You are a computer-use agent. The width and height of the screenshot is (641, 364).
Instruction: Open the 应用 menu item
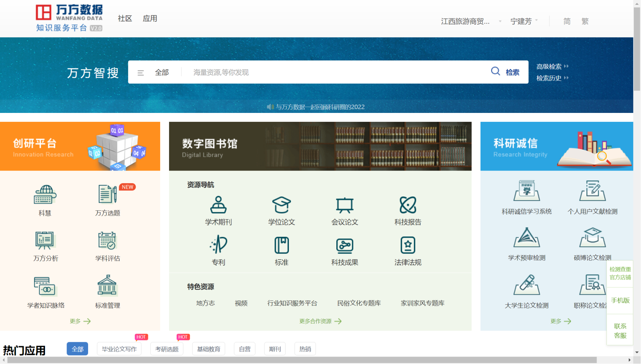[x=150, y=18]
